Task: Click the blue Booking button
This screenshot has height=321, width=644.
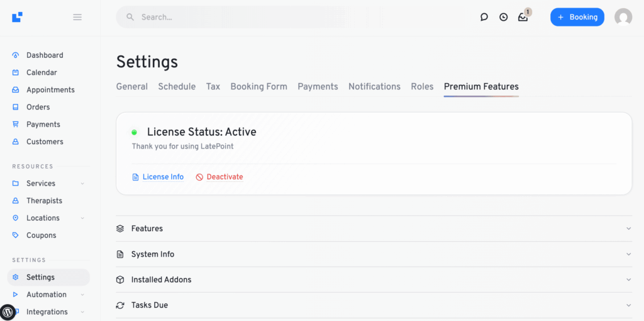Action: (577, 17)
